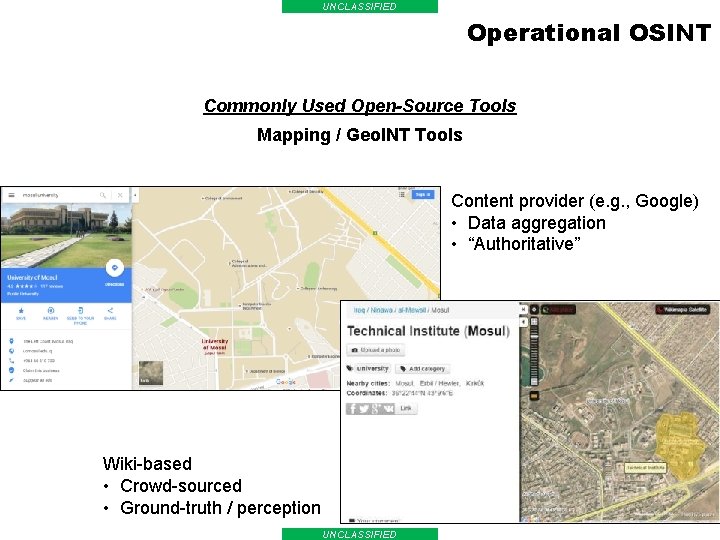Close the Wikimapia info panel with X
This screenshot has height=540, width=720.
pos(523,309)
